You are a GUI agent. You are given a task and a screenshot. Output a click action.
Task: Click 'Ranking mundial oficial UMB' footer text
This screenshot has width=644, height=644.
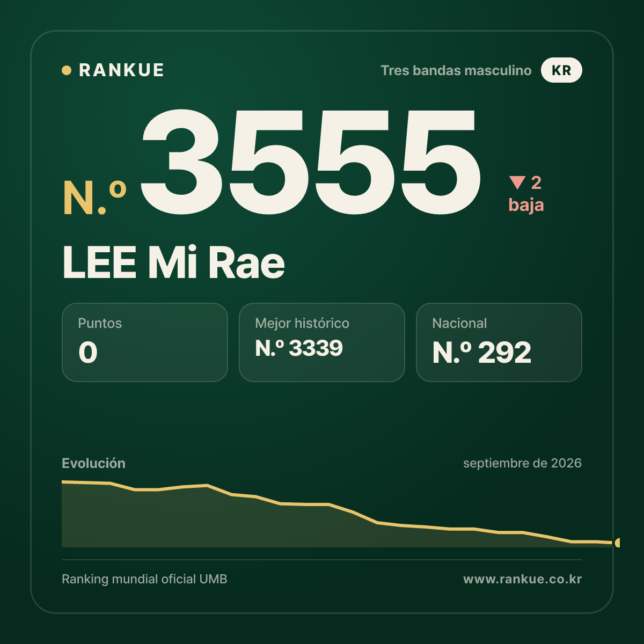(x=144, y=579)
